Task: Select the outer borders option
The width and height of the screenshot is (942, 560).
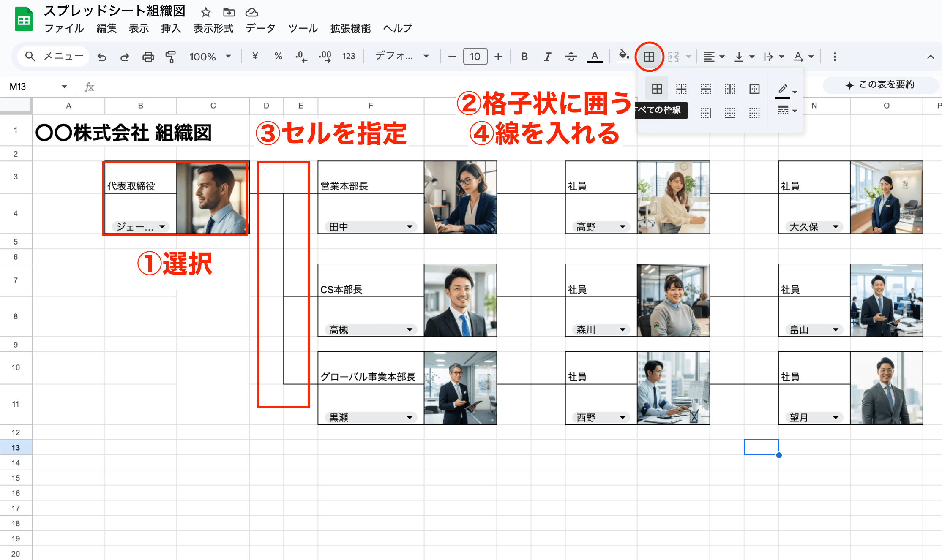Action: (x=754, y=89)
